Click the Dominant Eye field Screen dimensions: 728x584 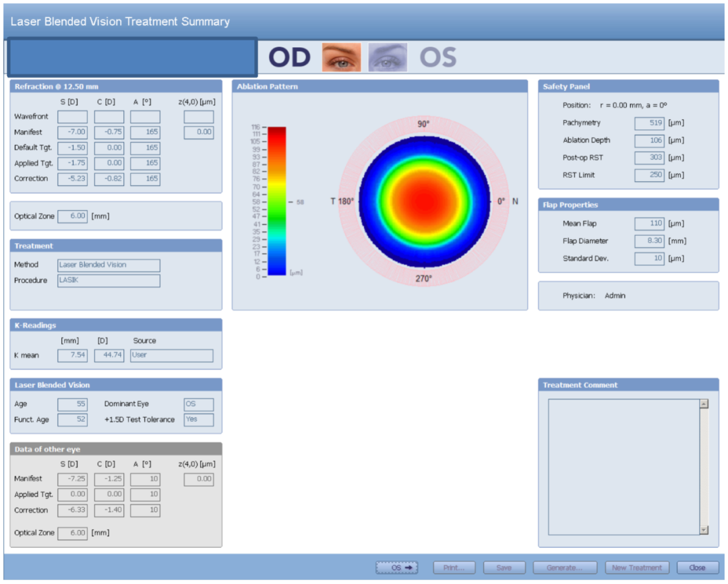(198, 404)
